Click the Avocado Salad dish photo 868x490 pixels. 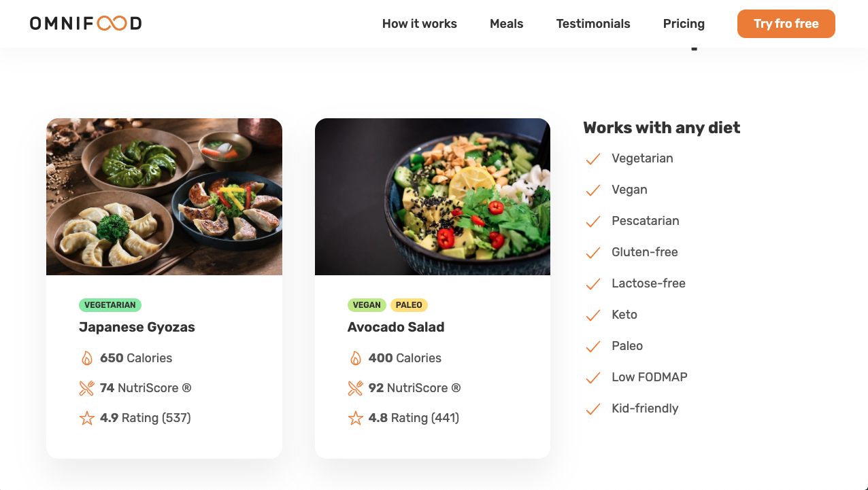[x=433, y=196]
